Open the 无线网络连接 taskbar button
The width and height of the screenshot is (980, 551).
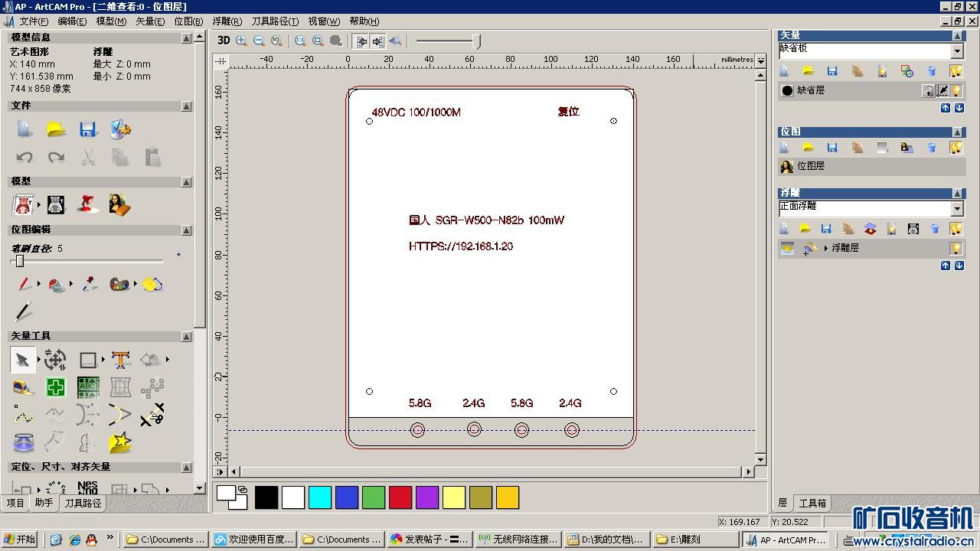[518, 540]
